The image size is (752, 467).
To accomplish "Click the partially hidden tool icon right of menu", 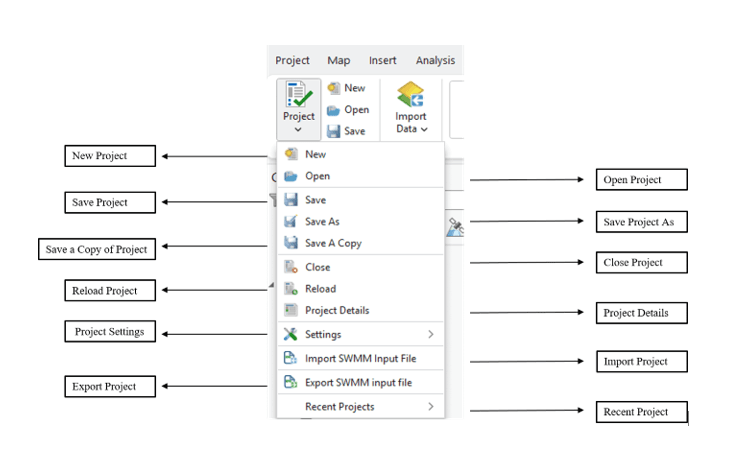I will (x=455, y=227).
